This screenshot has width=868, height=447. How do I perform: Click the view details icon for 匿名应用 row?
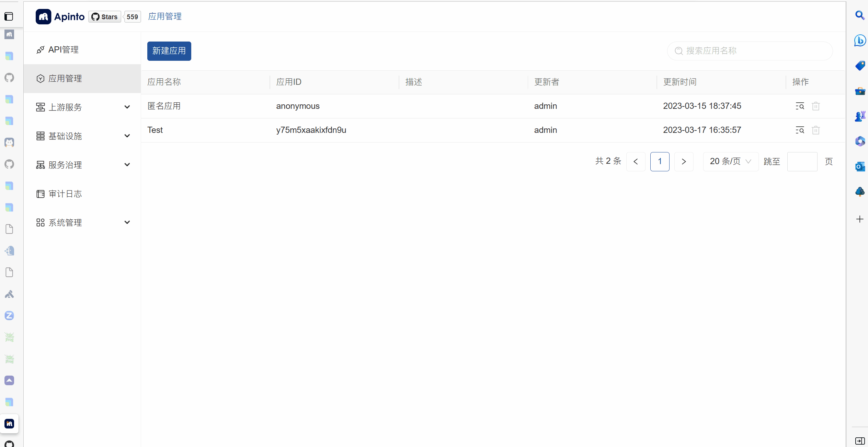(x=800, y=106)
